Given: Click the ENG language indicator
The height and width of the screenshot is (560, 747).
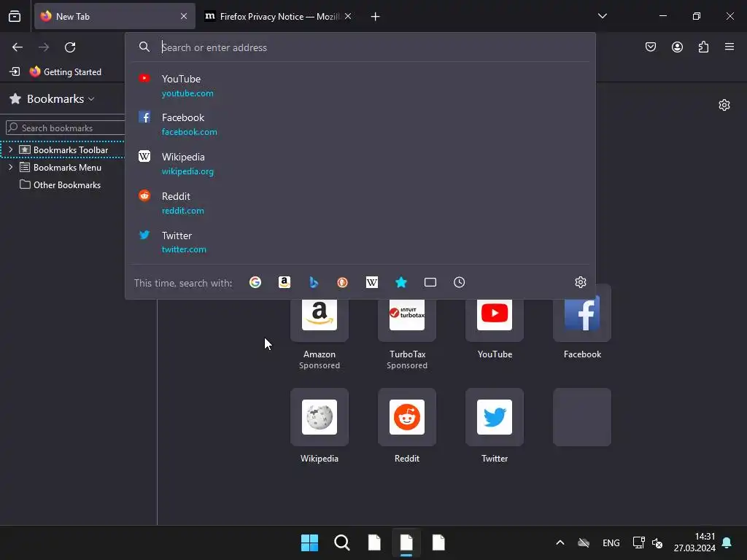Looking at the screenshot, I should 611,542.
